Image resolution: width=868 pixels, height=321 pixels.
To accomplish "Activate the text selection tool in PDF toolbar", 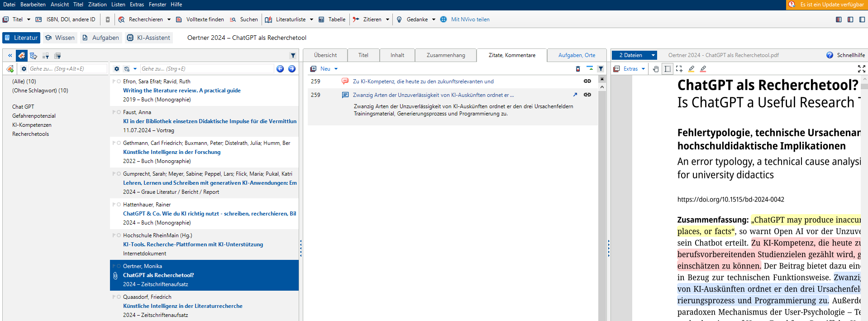I will (x=668, y=69).
